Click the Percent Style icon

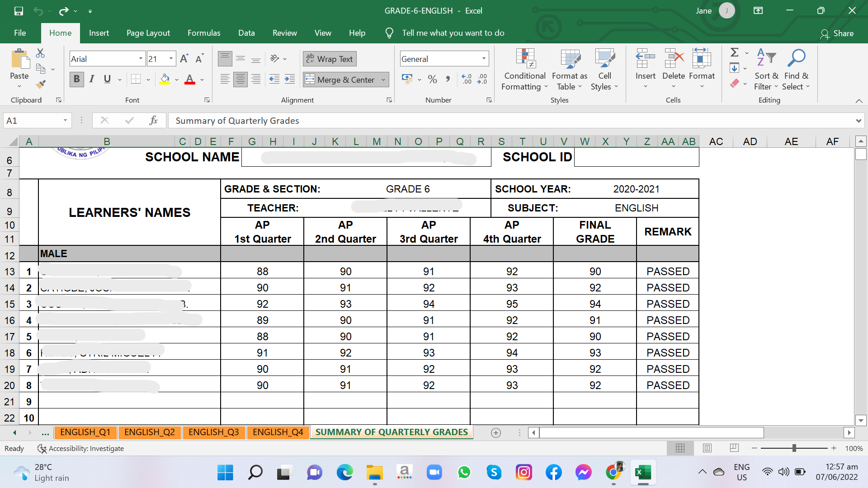coord(432,80)
